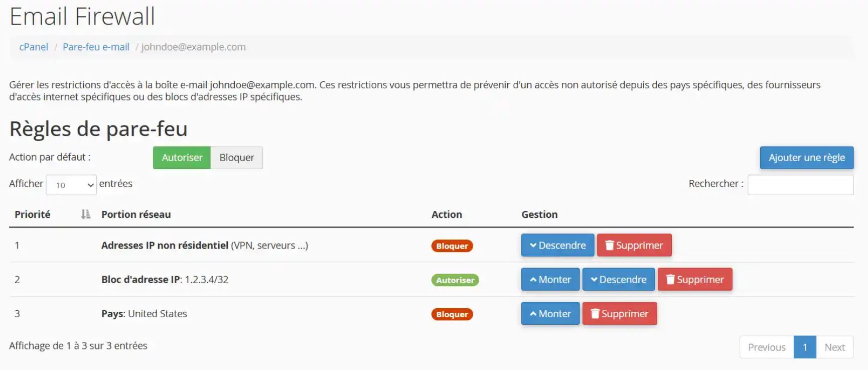868x370 pixels.
Task: Set default action to Bloquer
Action: click(236, 157)
